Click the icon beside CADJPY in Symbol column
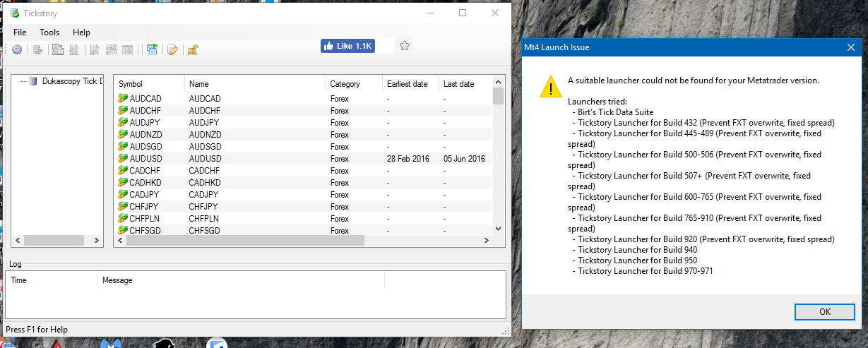The width and height of the screenshot is (868, 348). coord(123,195)
